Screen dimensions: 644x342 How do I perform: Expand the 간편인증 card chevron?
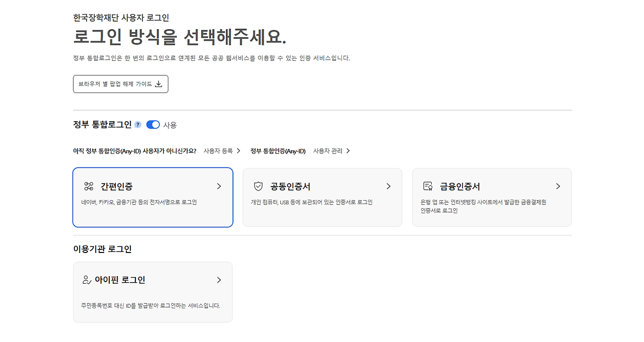click(x=219, y=186)
